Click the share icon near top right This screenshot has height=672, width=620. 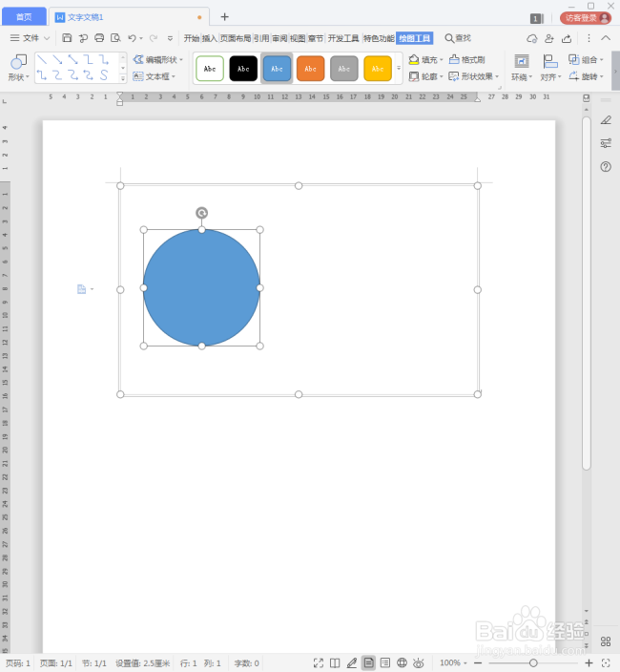567,38
